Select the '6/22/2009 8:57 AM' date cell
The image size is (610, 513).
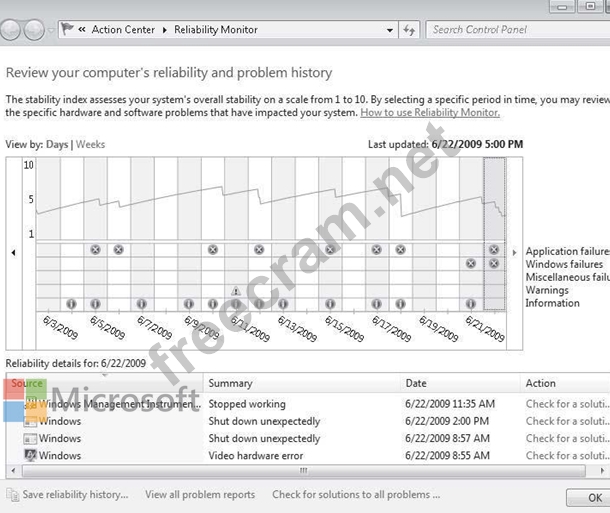tap(447, 438)
